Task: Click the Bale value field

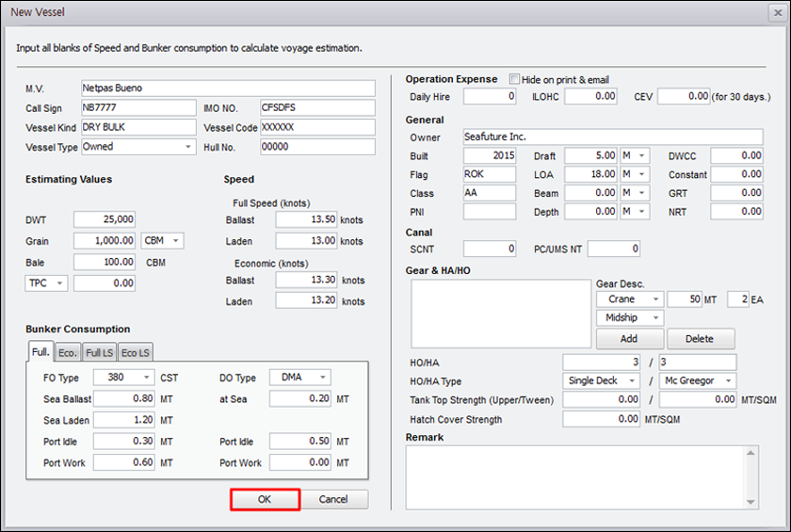Action: coord(105,262)
